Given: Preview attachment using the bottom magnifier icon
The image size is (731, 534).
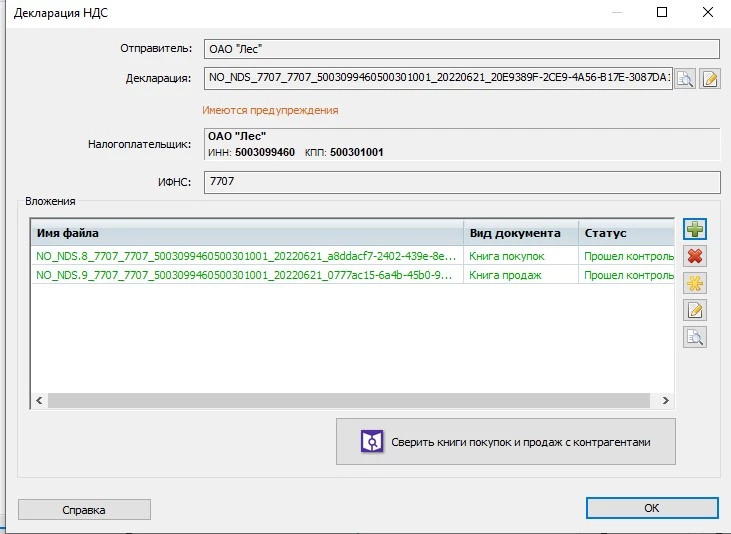Looking at the screenshot, I should [695, 338].
